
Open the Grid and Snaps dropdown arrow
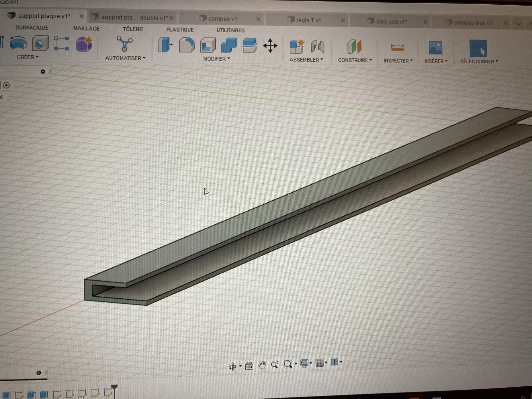pyautogui.click(x=326, y=362)
